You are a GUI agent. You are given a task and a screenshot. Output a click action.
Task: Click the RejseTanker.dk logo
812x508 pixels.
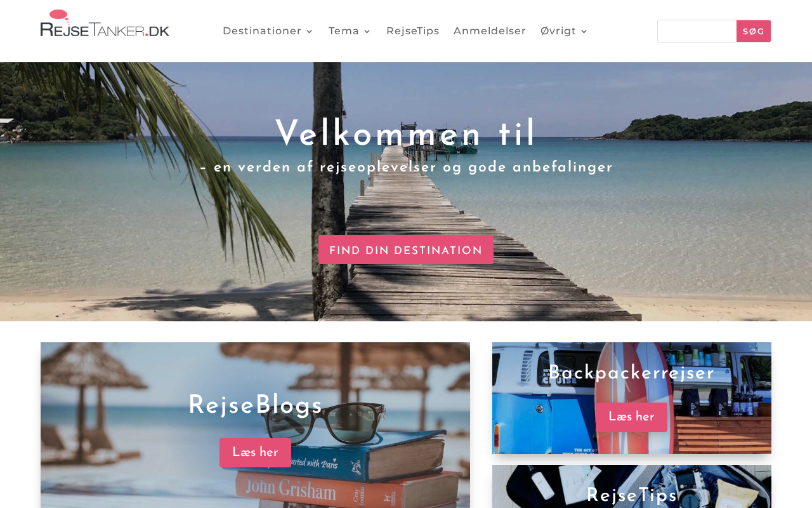(105, 23)
